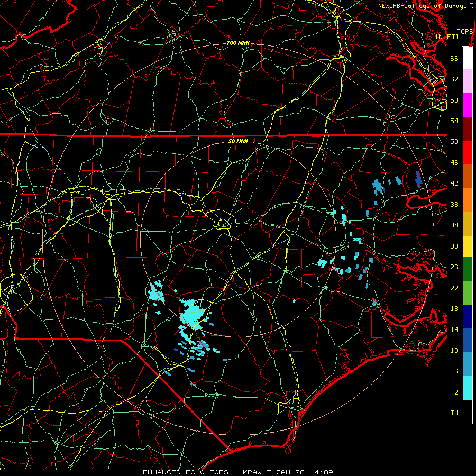Click the dark green 30 kft legend swatch
Image resolution: width=476 pixels, height=476 pixels.
[467, 269]
